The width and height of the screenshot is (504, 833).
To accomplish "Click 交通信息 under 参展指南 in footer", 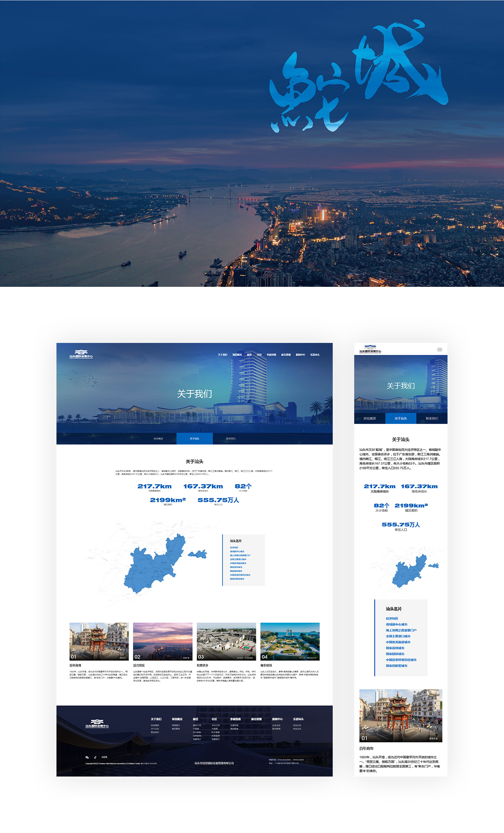I will tap(234, 725).
